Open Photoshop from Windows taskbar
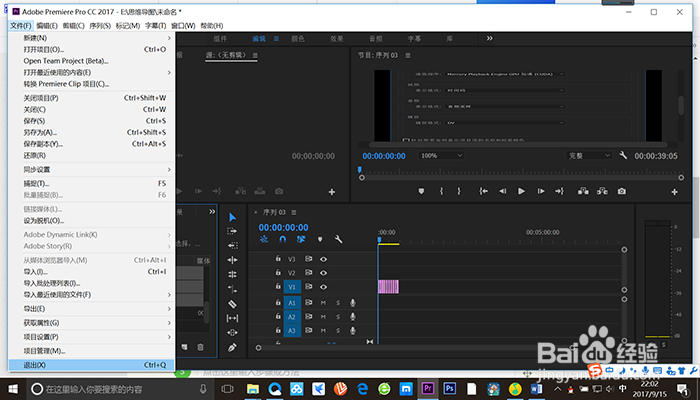The width and height of the screenshot is (700, 400). point(450,389)
